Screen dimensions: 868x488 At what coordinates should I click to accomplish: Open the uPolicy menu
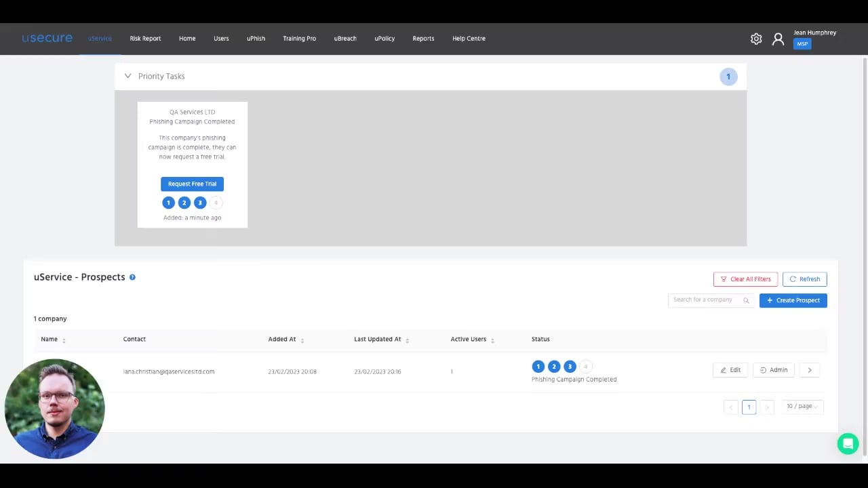(384, 39)
